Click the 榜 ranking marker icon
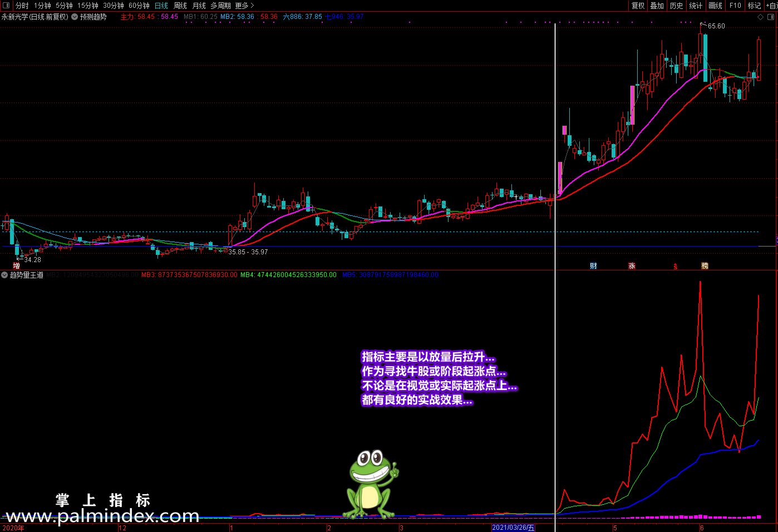778x532 pixels. point(705,266)
